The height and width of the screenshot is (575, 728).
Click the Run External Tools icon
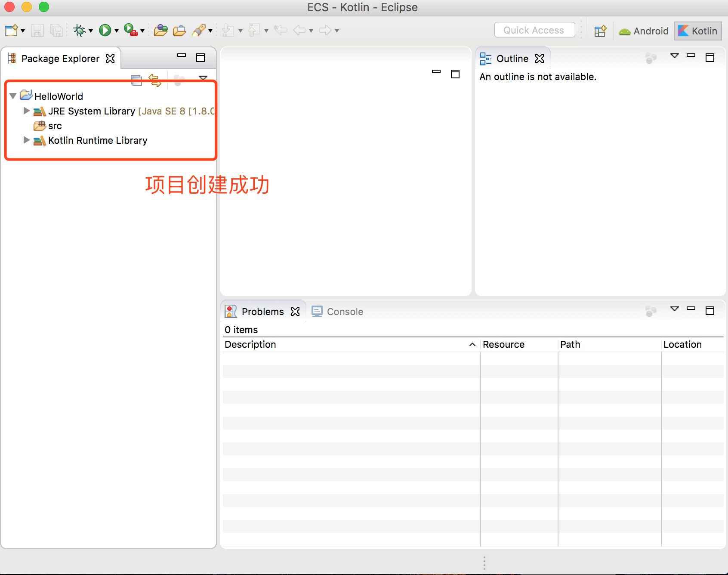(x=131, y=30)
